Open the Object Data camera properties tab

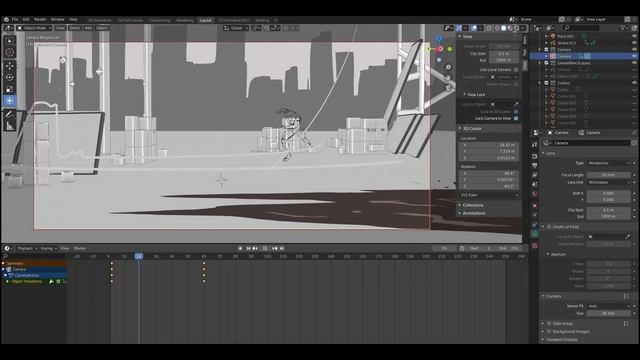point(535,234)
